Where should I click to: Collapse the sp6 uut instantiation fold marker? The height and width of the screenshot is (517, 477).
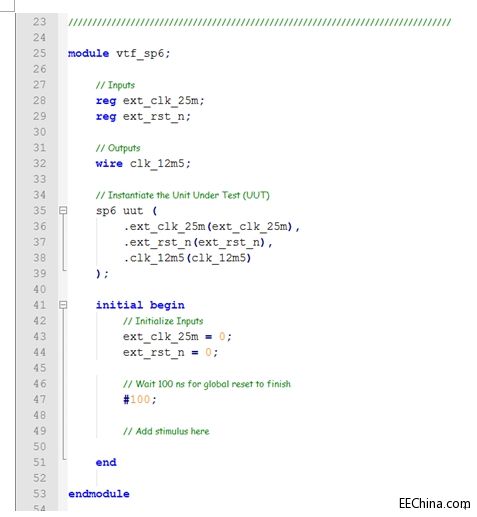click(63, 210)
